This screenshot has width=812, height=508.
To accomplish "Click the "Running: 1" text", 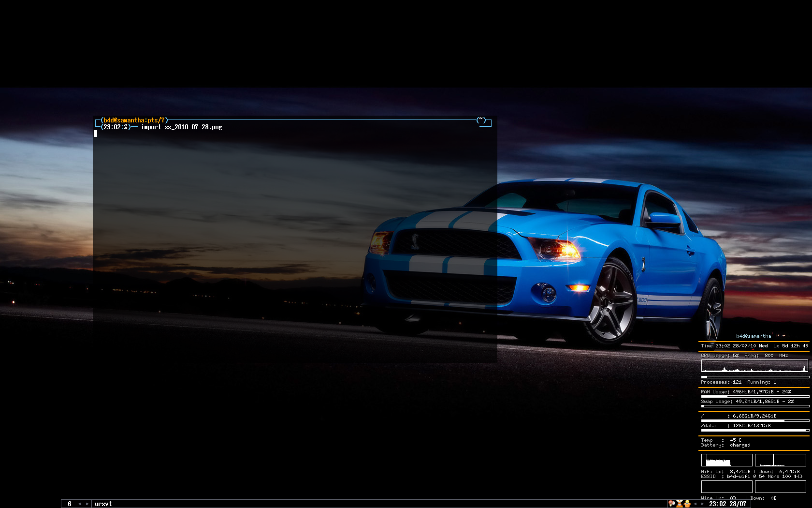I will [762, 382].
